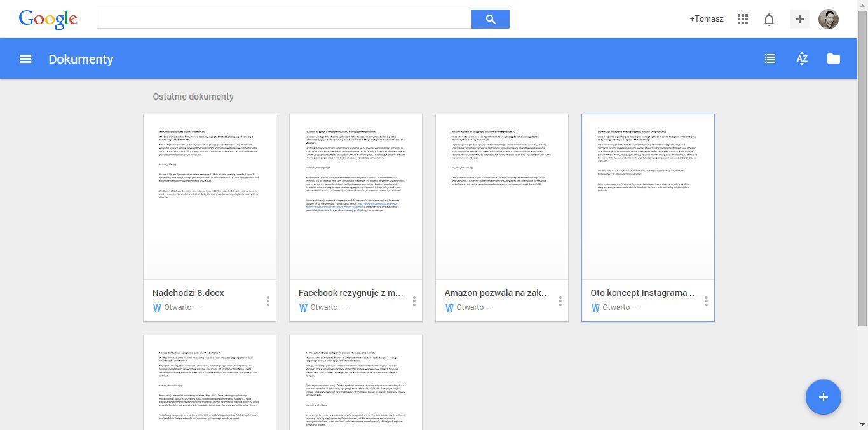Viewport: 868px width, 430px height.
Task: Click the Amazon pozwala na zak… title
Action: [x=497, y=293]
